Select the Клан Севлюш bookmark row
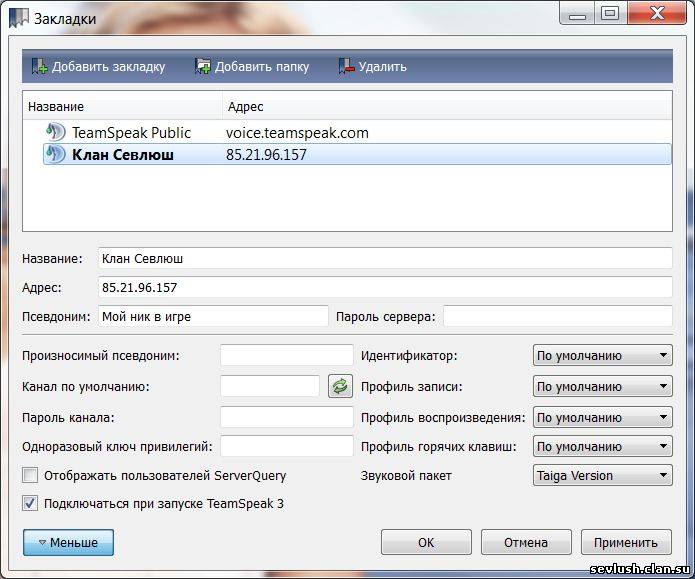Screen dimensions: 695x579 [x=357, y=154]
